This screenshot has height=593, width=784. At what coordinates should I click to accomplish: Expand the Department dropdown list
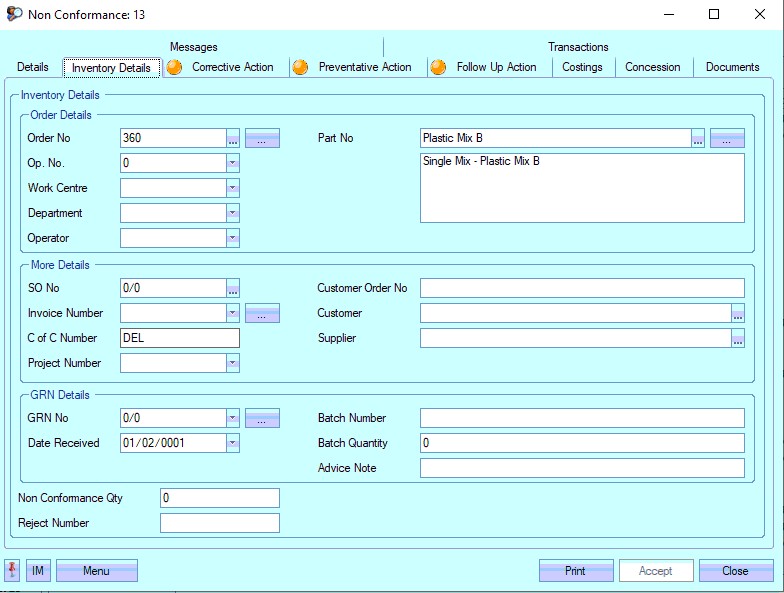click(x=233, y=213)
